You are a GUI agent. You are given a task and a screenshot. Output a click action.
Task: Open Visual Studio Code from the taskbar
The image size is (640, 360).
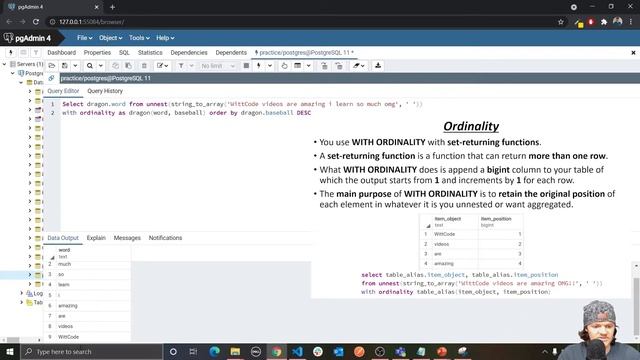(x=297, y=351)
